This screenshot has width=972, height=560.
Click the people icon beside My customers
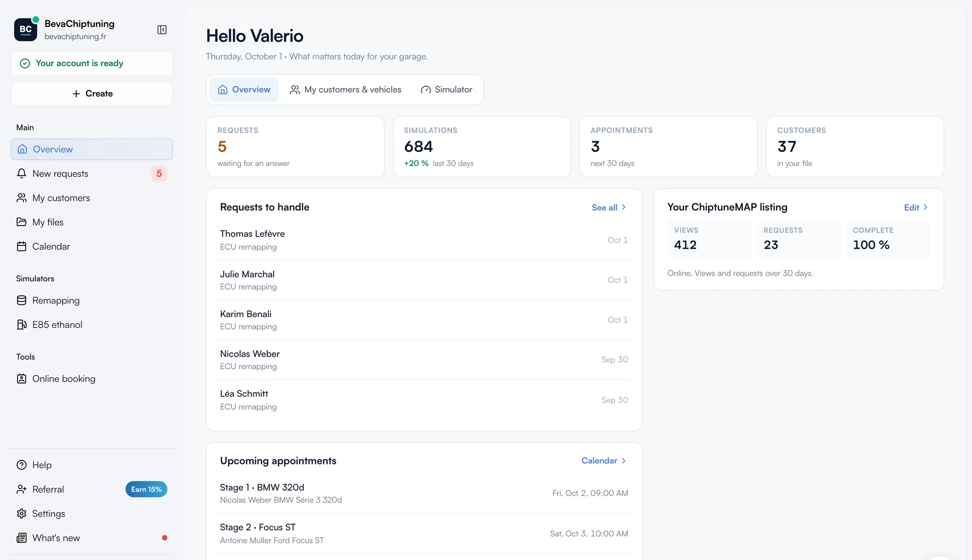click(21, 198)
